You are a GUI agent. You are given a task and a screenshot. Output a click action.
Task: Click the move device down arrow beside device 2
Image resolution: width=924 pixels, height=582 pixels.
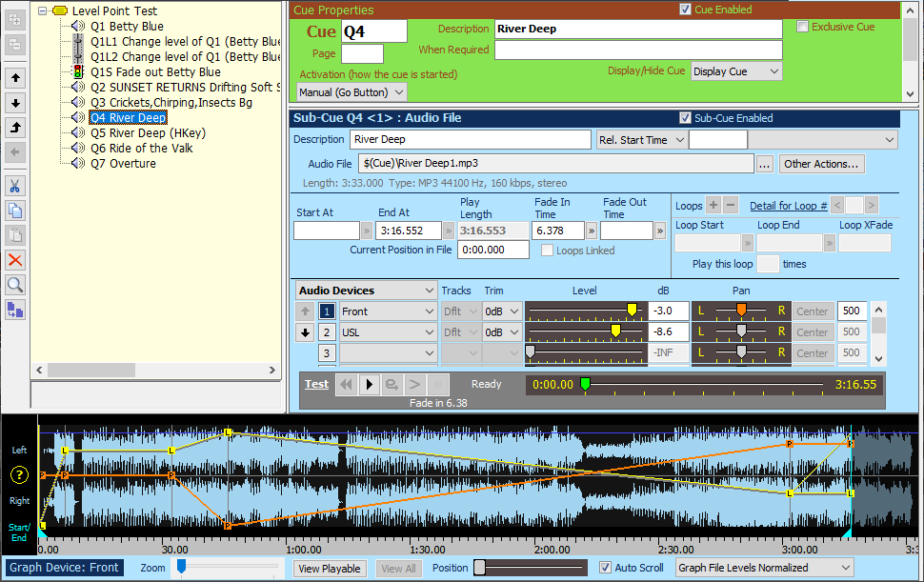[x=305, y=332]
